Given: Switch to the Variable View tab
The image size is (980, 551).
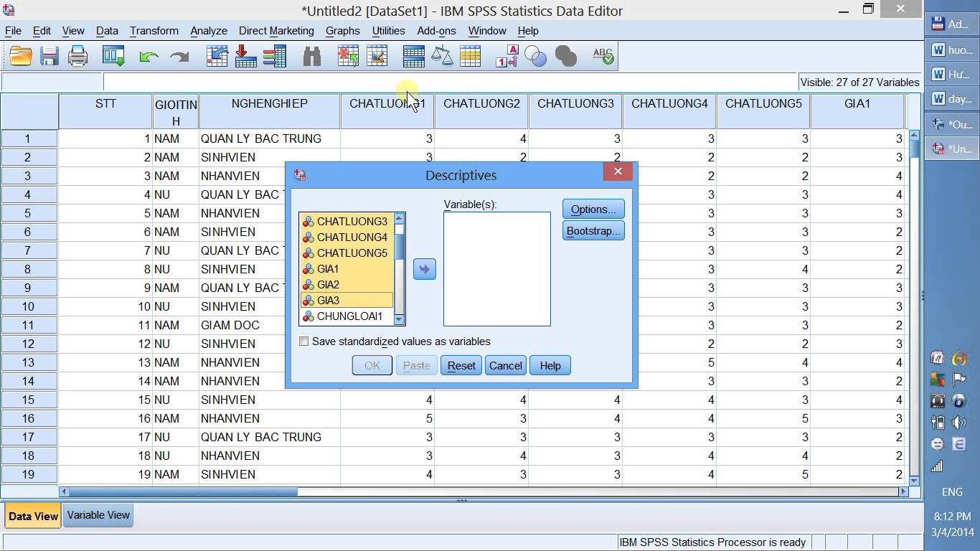Looking at the screenshot, I should click(x=98, y=515).
